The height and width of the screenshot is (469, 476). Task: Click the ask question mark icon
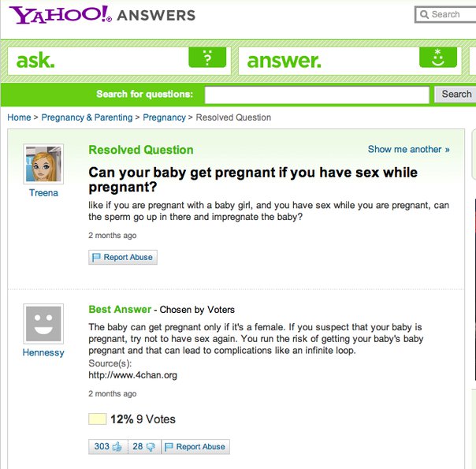tap(207, 58)
